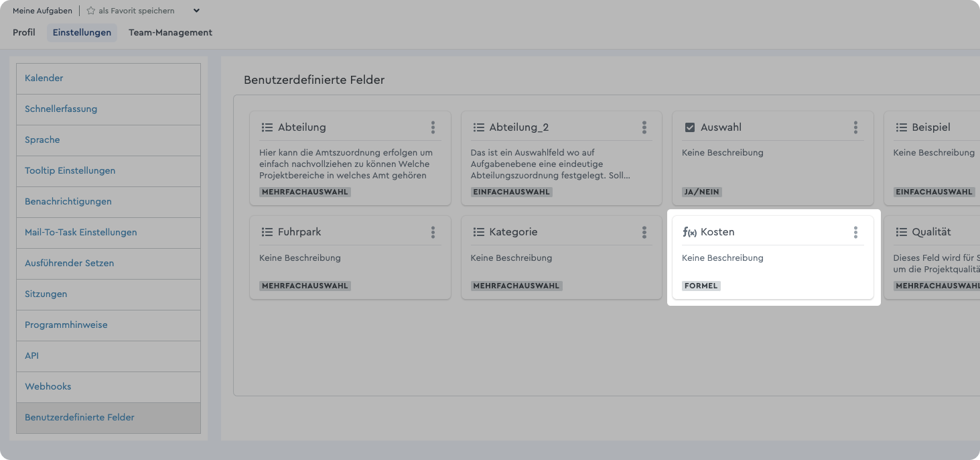Click the list icon beside Qualität title
The image size is (980, 460).
(901, 232)
